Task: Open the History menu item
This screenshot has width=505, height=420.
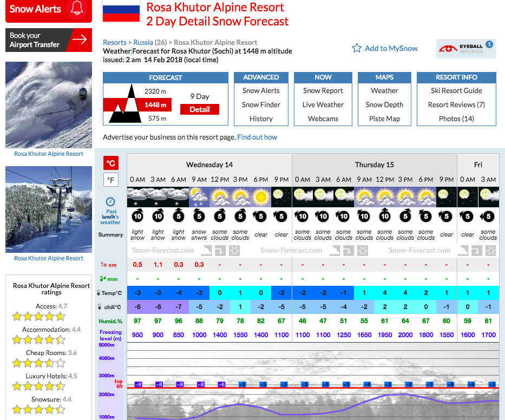Action: pos(261,119)
